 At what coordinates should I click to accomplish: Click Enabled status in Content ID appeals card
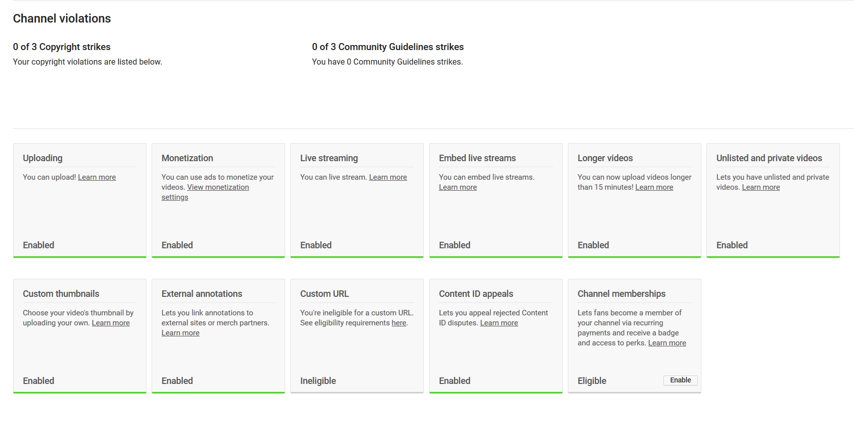454,381
